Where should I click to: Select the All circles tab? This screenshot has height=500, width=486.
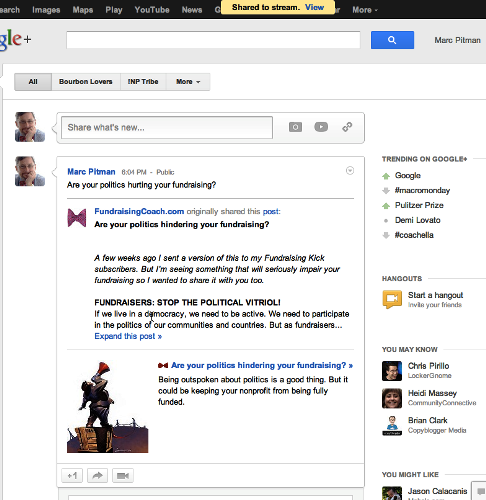coord(33,82)
